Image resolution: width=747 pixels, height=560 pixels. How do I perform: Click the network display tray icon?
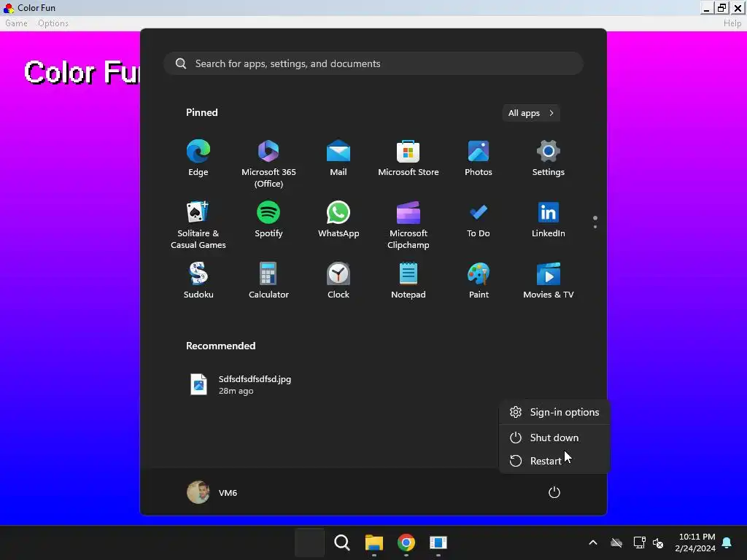point(639,542)
